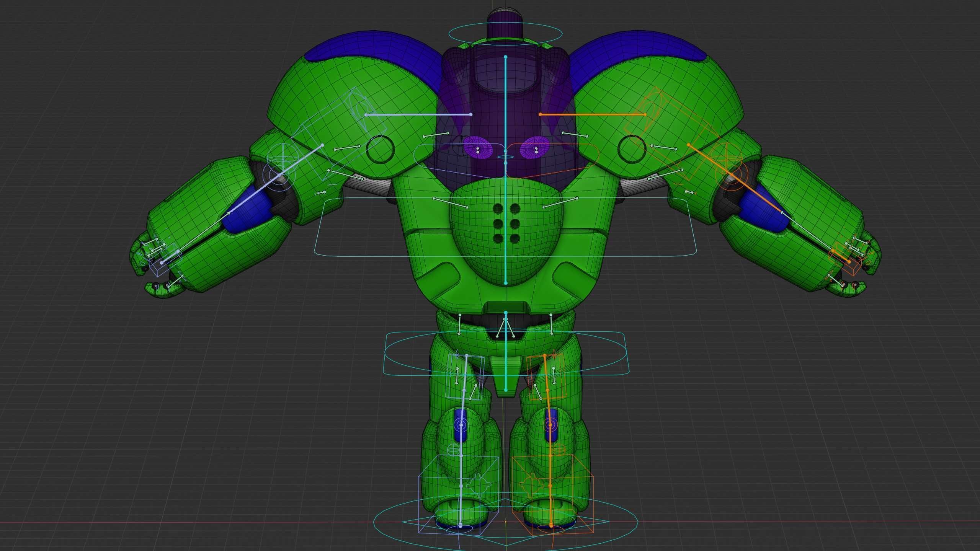Select the orange shoulder bone line
This screenshot has height=551, width=980.
coord(593,114)
